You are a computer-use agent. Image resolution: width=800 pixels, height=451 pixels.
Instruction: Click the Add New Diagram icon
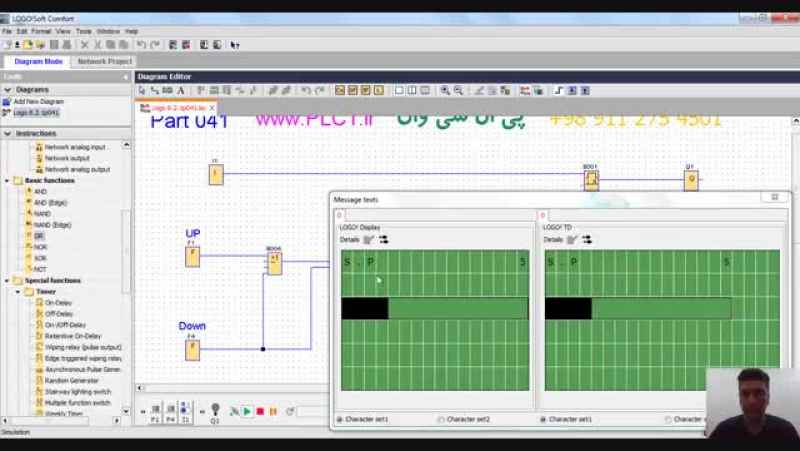(7, 102)
